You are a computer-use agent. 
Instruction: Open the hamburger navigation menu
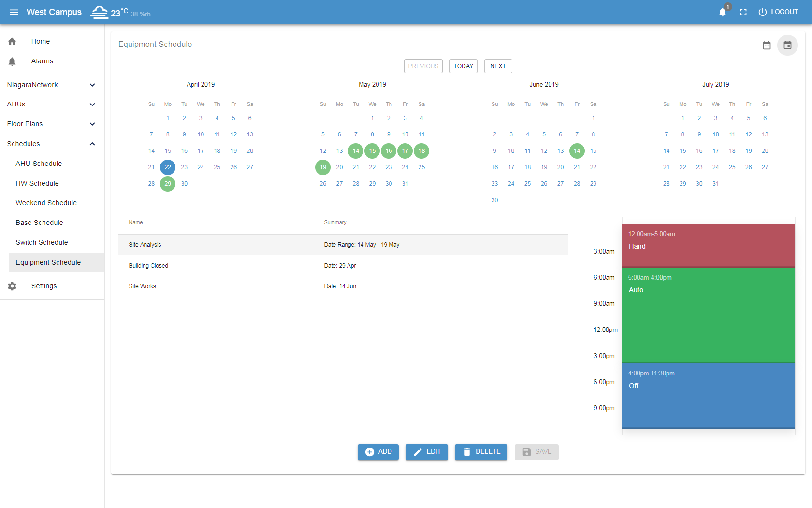(x=14, y=12)
